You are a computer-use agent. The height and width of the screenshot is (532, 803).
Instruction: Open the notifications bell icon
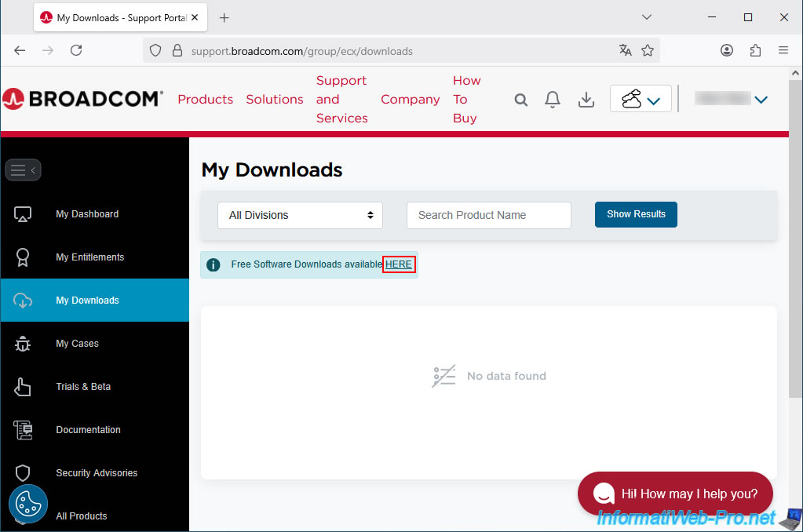pos(553,100)
